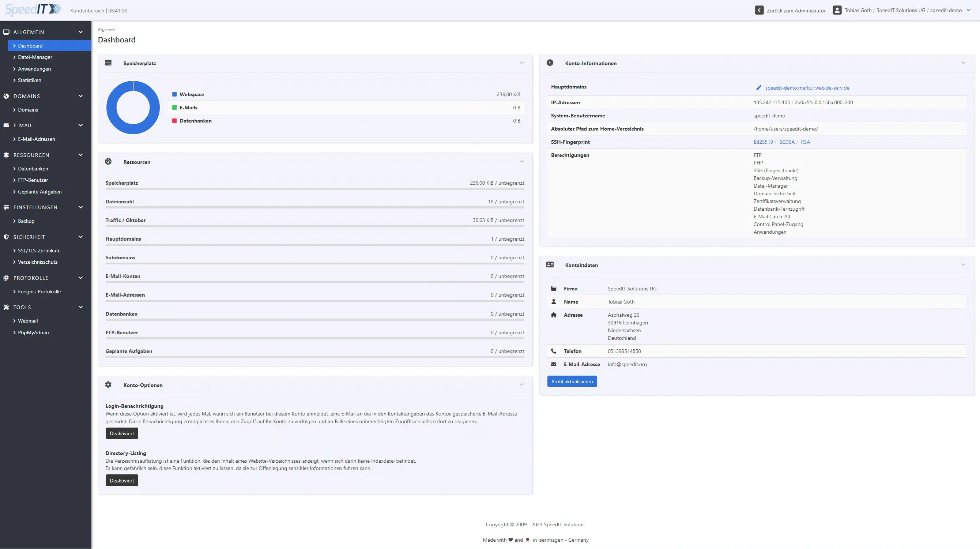Click the user avatar icon in header
The image size is (980, 549).
pos(837,10)
